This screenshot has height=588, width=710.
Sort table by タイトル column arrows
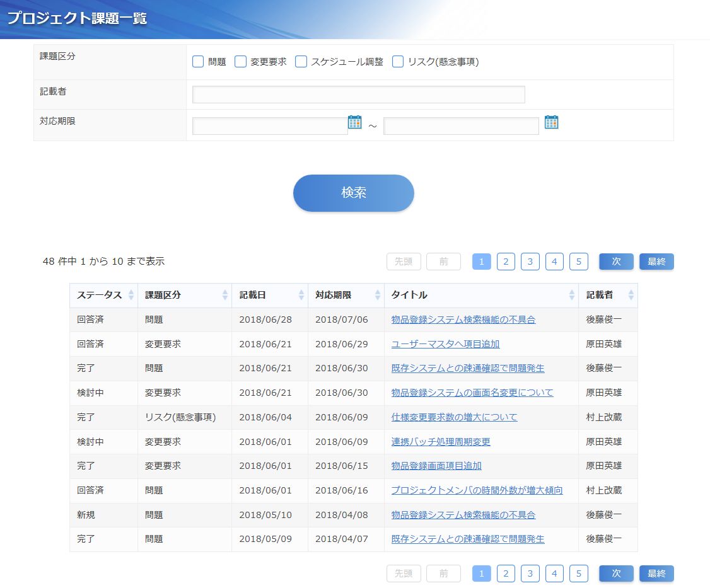572,295
